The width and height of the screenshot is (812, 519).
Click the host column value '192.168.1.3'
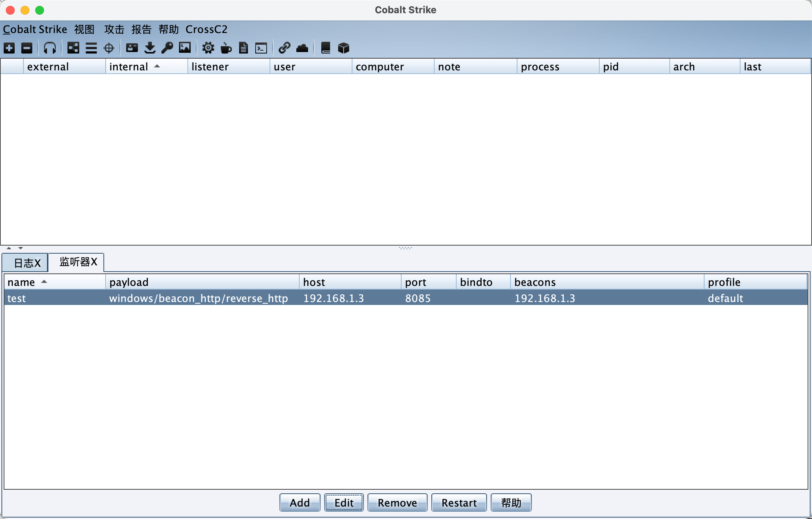(333, 298)
